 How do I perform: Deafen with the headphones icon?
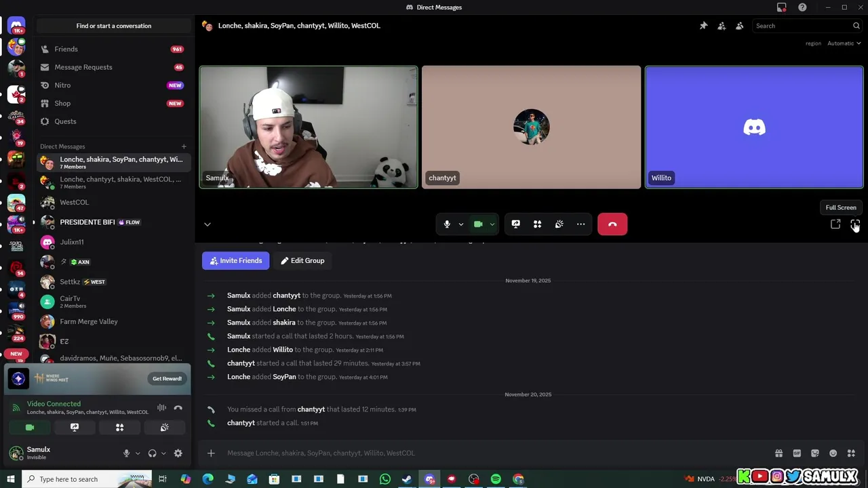click(x=152, y=453)
